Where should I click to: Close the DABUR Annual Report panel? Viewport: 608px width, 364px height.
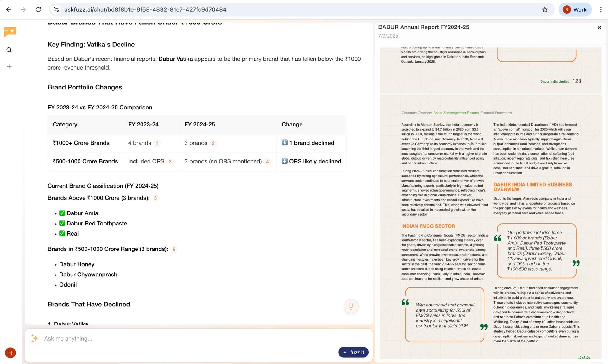point(599,28)
